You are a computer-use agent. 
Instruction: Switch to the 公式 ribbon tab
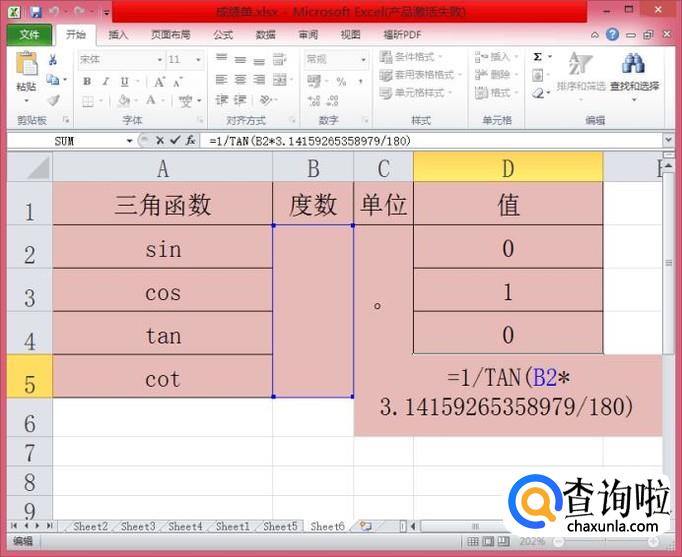click(x=223, y=35)
